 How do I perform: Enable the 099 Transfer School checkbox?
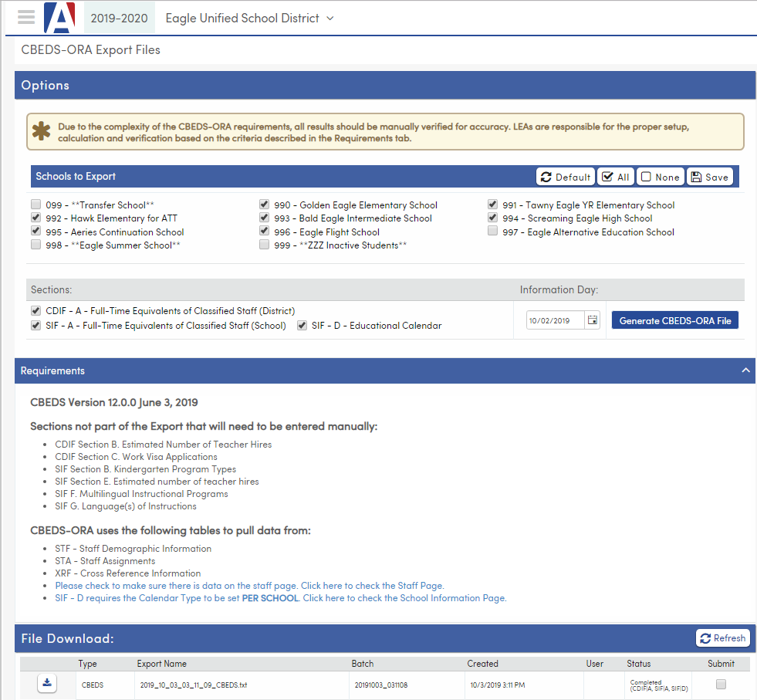35,204
